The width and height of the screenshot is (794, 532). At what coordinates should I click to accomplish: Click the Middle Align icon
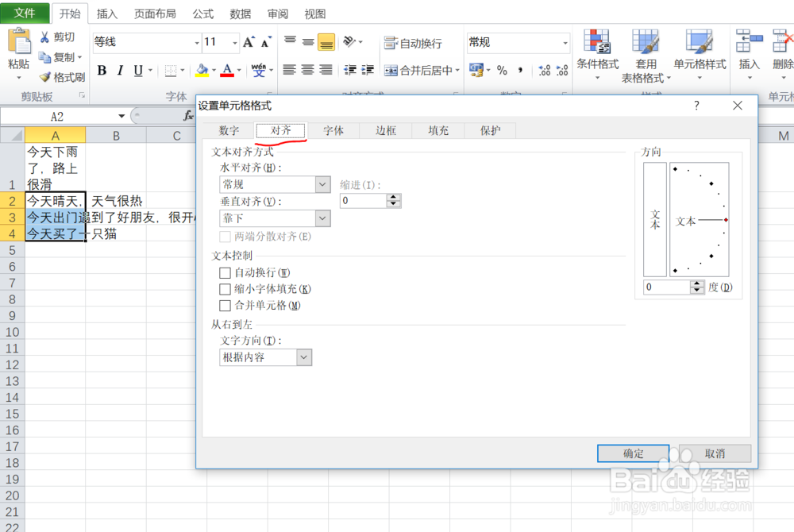pos(308,41)
